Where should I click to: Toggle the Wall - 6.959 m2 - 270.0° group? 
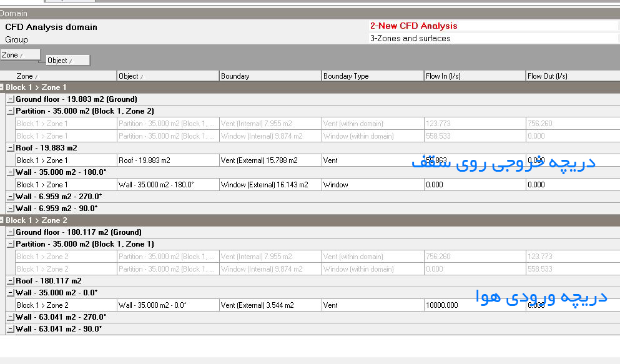coord(11,197)
